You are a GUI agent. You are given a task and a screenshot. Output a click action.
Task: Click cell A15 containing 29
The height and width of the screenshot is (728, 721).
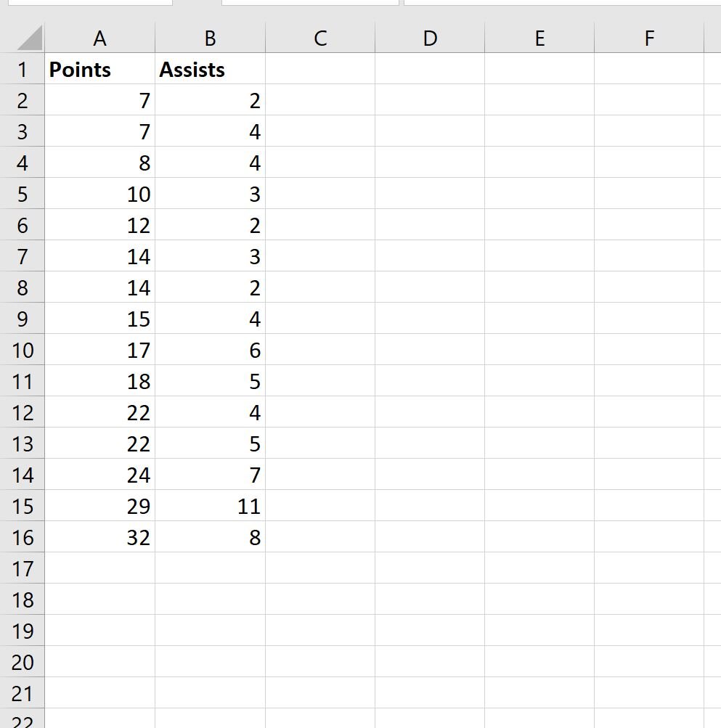click(x=100, y=506)
